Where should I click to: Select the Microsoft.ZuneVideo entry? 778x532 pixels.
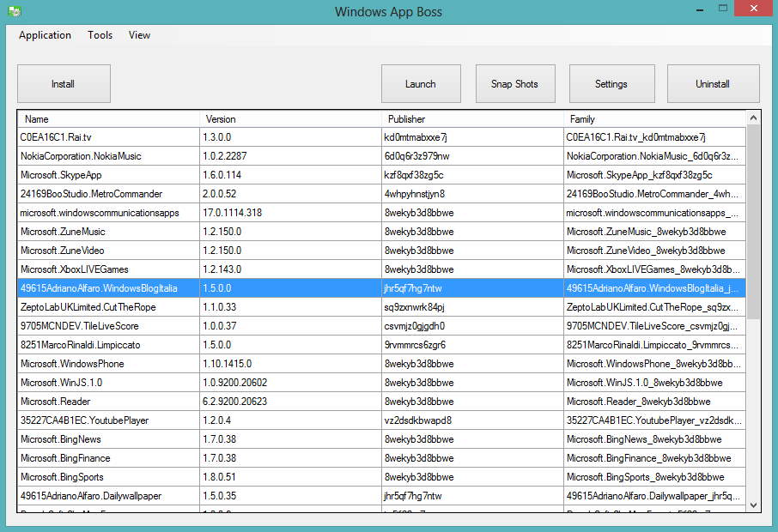(x=381, y=251)
